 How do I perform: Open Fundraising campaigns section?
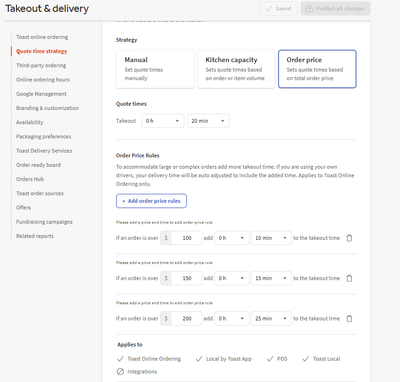tap(44, 222)
